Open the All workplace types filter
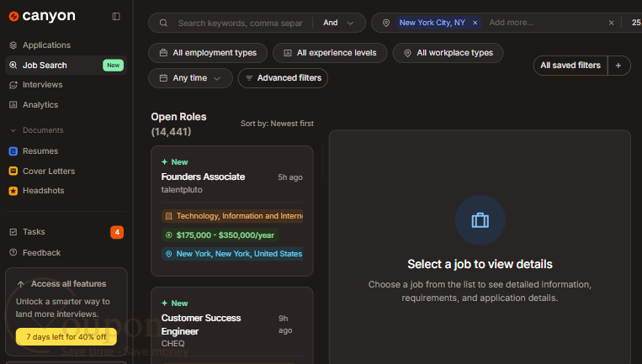 point(448,53)
